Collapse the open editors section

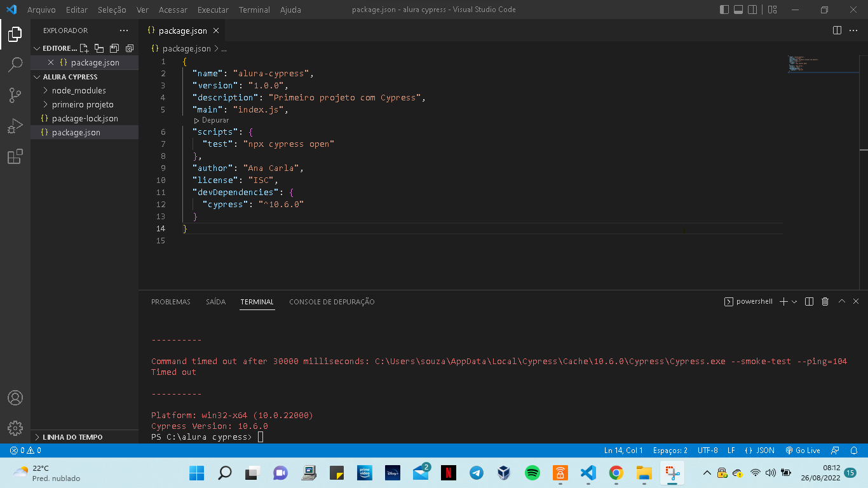[37, 48]
